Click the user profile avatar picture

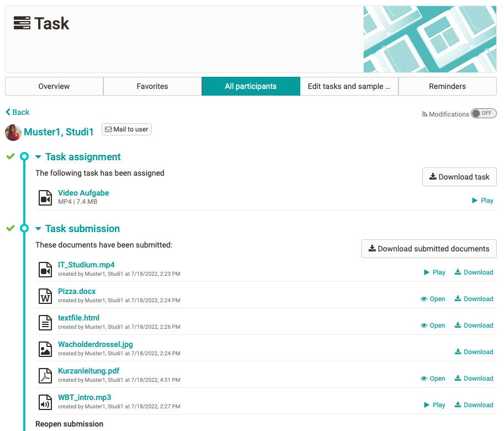tap(13, 133)
